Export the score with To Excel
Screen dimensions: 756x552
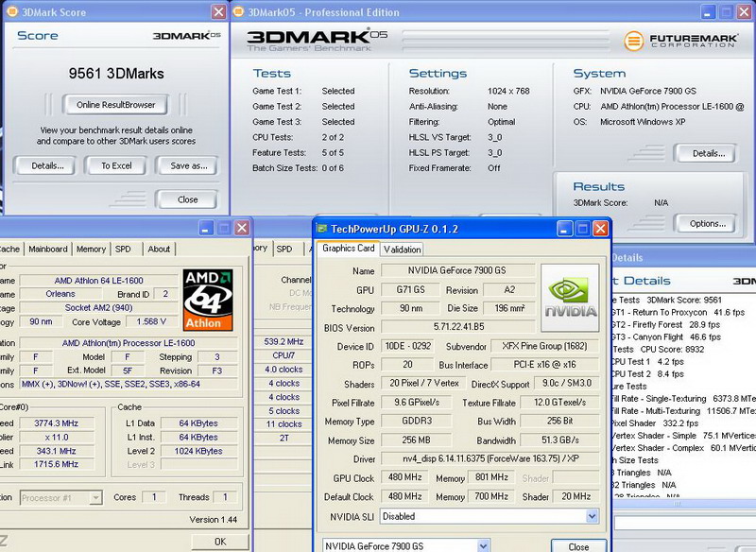pos(116,165)
